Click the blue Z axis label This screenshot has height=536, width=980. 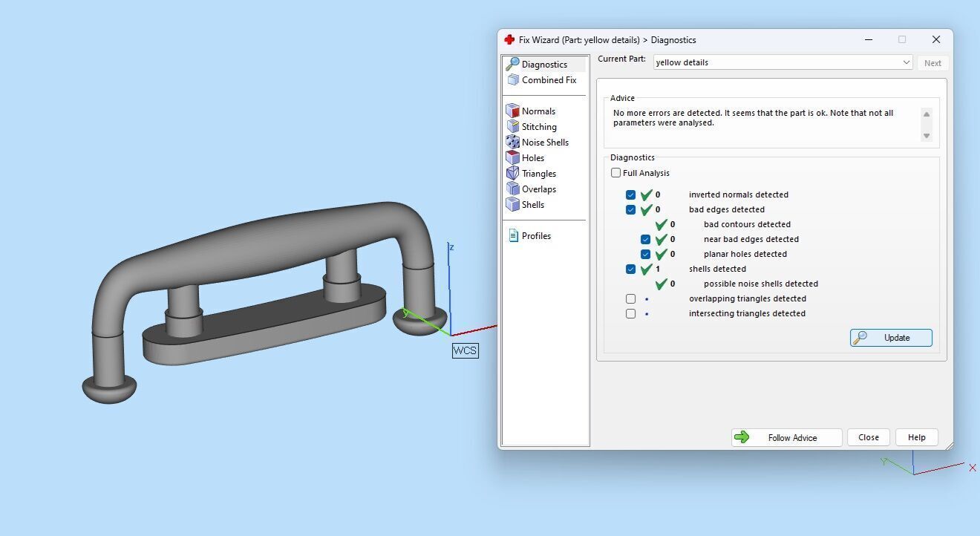pos(451,247)
